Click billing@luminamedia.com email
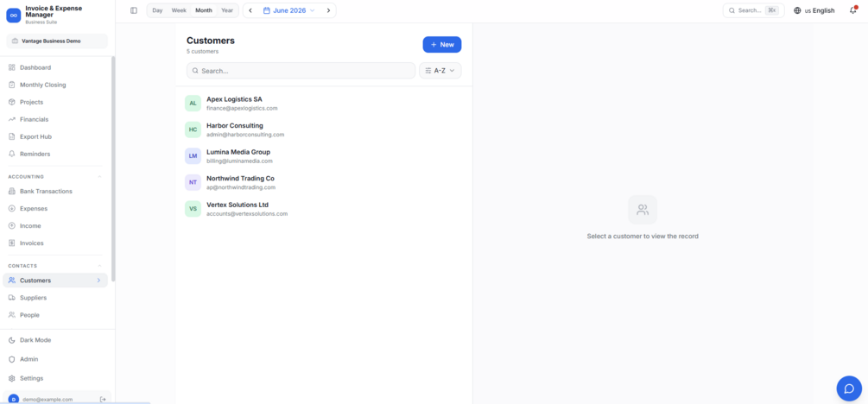The height and width of the screenshot is (404, 868). 240,161
